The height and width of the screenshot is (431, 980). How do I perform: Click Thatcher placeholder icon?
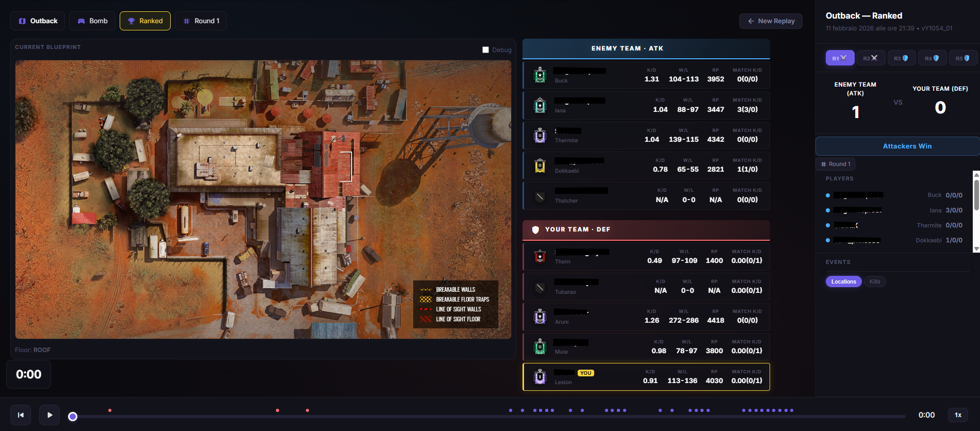tap(540, 196)
